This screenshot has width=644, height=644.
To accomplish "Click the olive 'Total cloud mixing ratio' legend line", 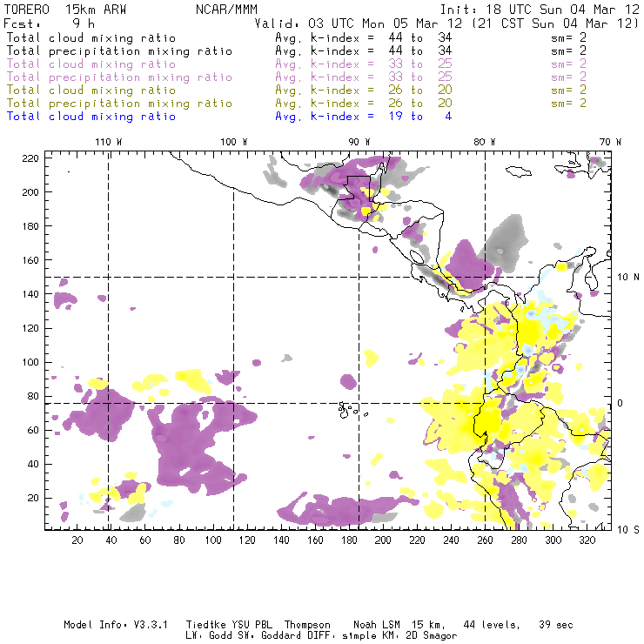I will tap(91, 90).
